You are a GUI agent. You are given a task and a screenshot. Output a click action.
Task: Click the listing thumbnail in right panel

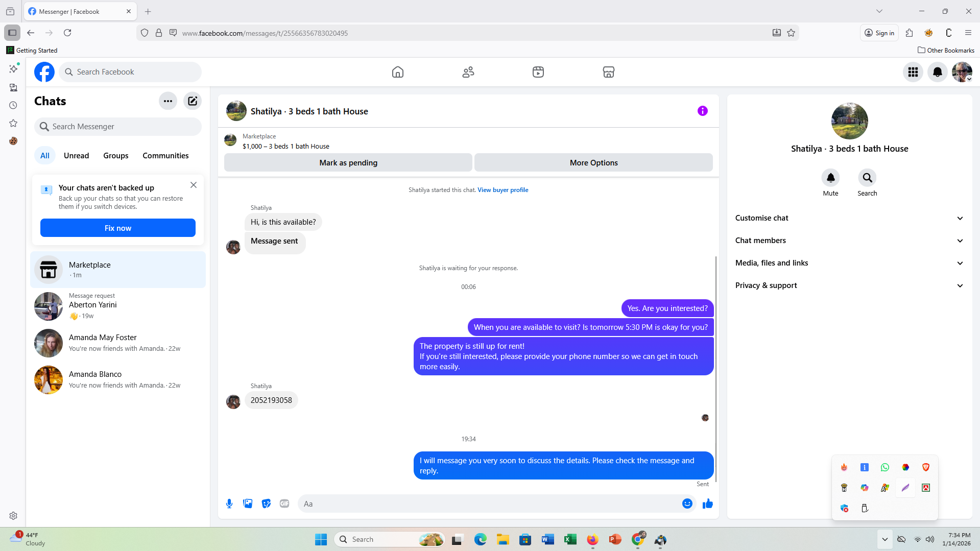850,121
